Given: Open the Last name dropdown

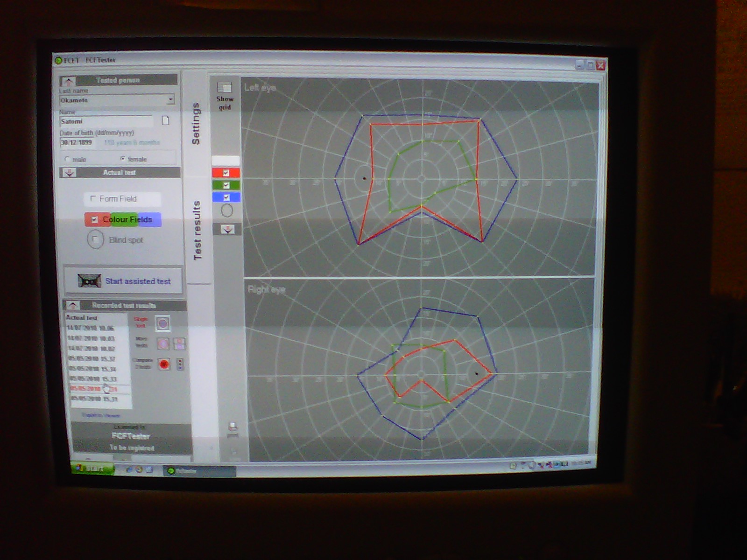Looking at the screenshot, I should point(170,99).
